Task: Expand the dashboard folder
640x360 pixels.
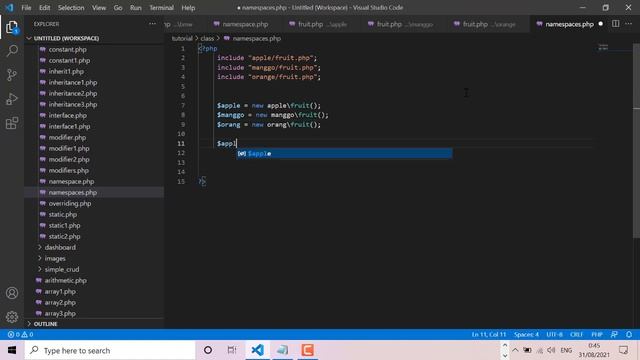Action: (60, 247)
